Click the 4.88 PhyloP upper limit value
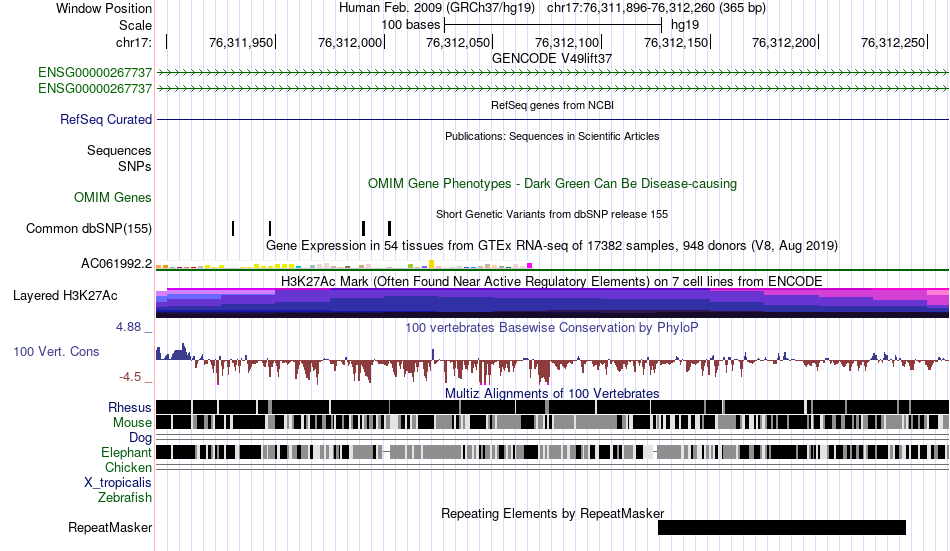Screen dimensions: 950x551 128,327
